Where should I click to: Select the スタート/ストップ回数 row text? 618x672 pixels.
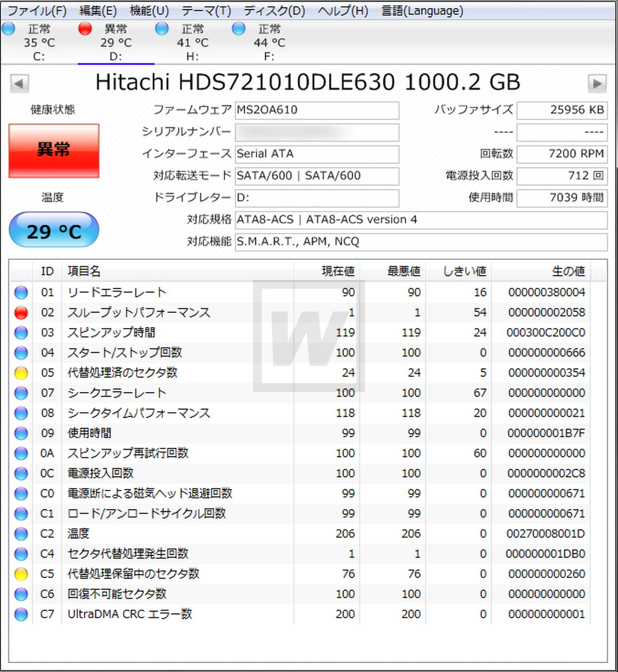(x=125, y=353)
